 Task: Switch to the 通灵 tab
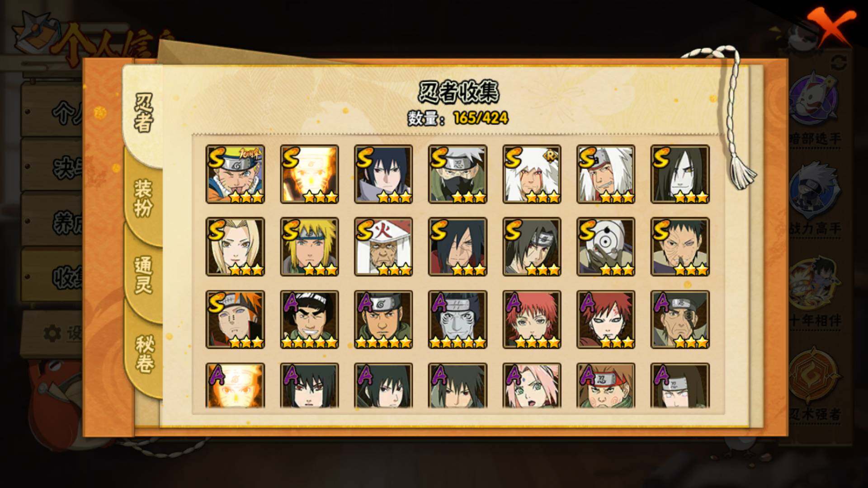click(x=143, y=276)
